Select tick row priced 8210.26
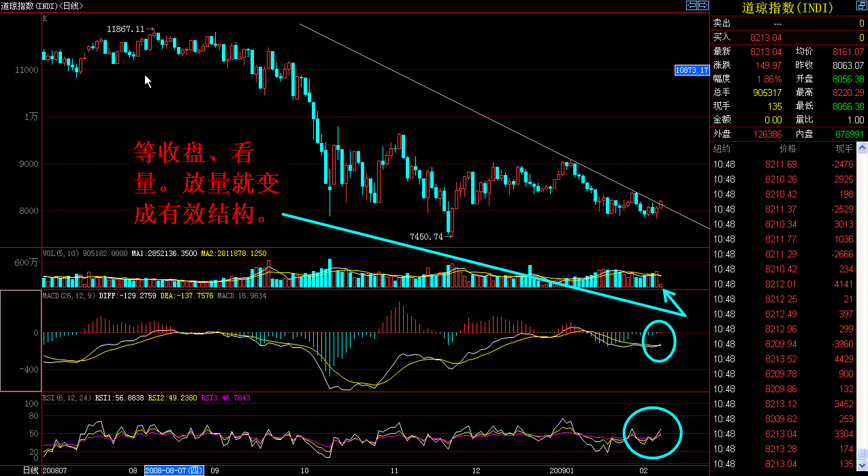This screenshot has width=868, height=476. [x=784, y=179]
